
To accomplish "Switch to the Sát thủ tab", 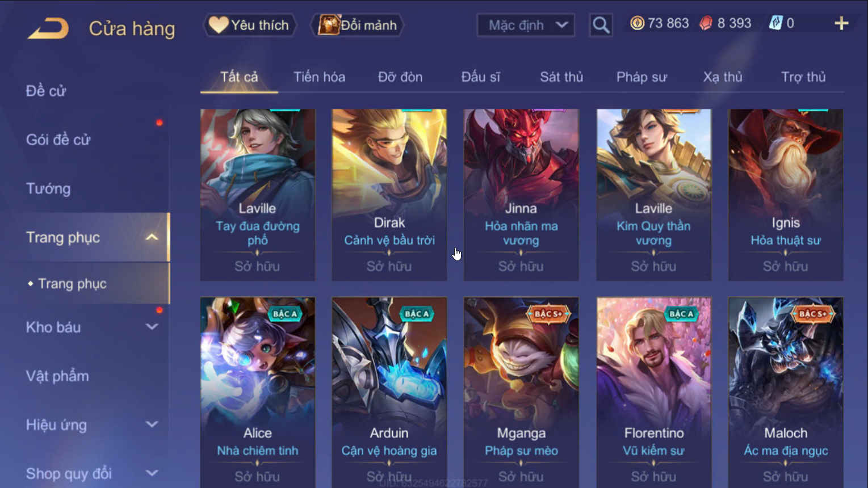I will [561, 77].
